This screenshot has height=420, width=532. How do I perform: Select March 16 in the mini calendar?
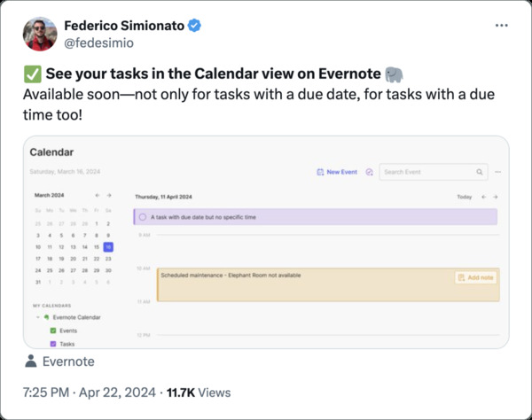[x=108, y=247]
